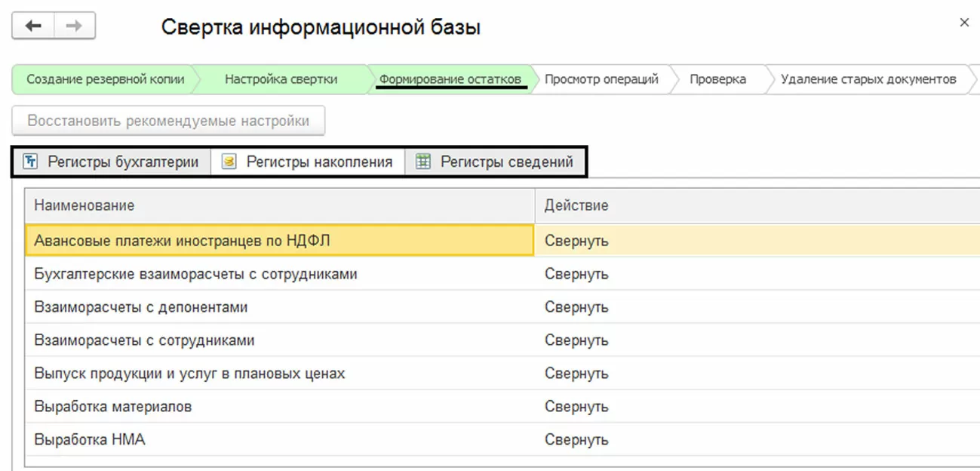This screenshot has width=980, height=471.
Task: Close the Свертка информационной базы window
Action: point(963,23)
